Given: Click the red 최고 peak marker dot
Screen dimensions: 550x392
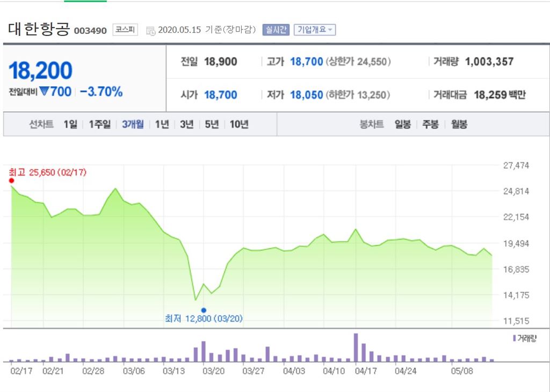Looking at the screenshot, I should coord(12,180).
